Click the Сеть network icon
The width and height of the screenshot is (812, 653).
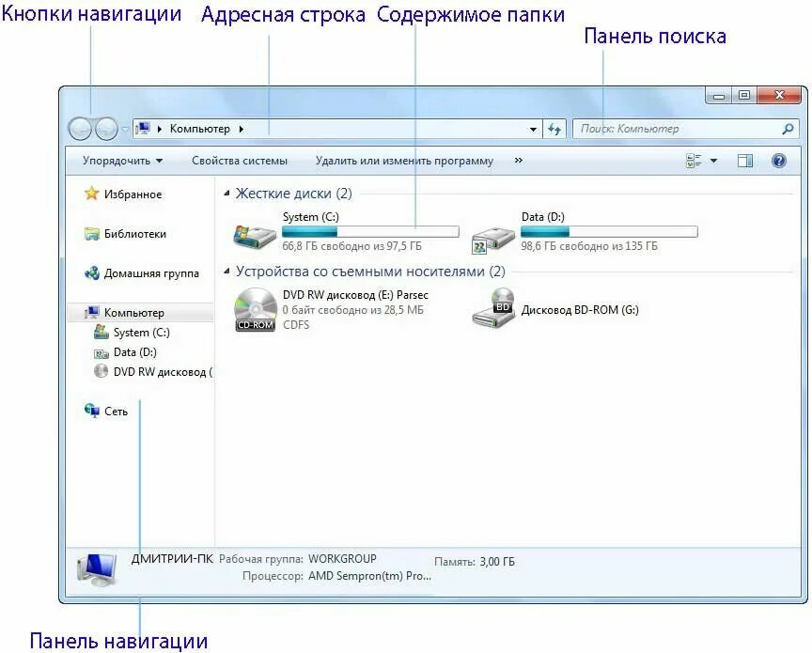[92, 411]
